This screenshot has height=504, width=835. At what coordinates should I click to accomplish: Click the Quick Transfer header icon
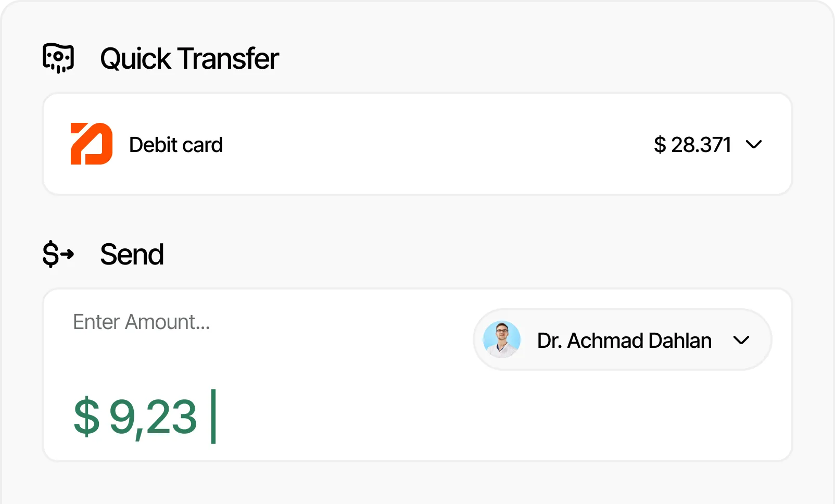click(58, 58)
